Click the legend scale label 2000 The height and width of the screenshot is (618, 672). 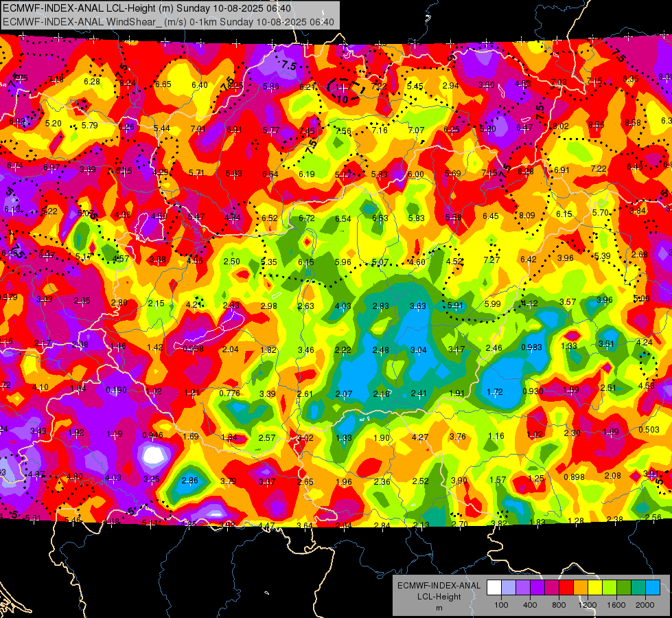pyautogui.click(x=645, y=605)
